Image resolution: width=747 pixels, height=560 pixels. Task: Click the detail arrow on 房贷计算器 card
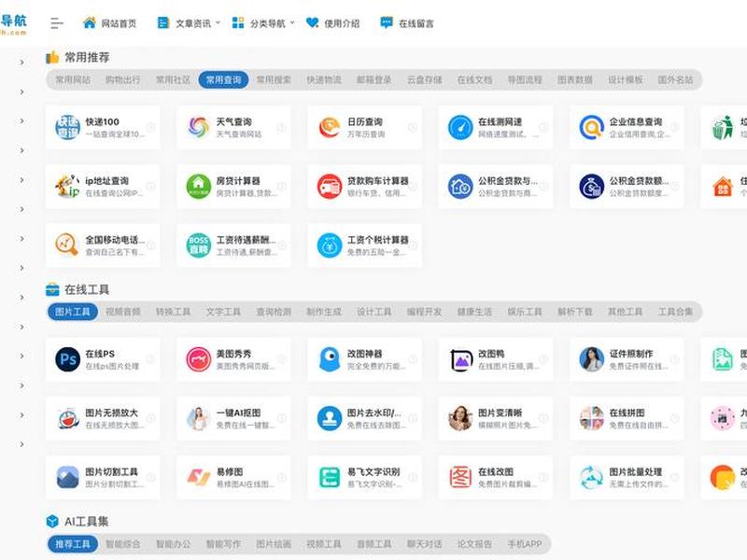point(282,186)
